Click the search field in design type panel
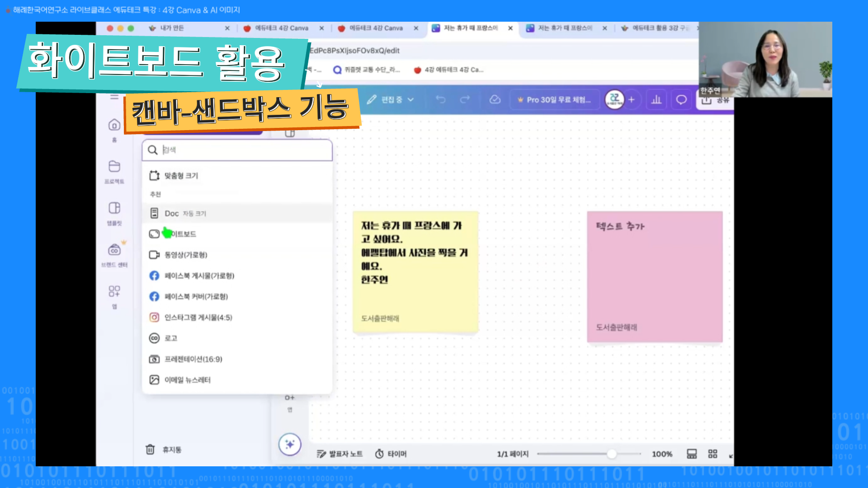 [237, 150]
